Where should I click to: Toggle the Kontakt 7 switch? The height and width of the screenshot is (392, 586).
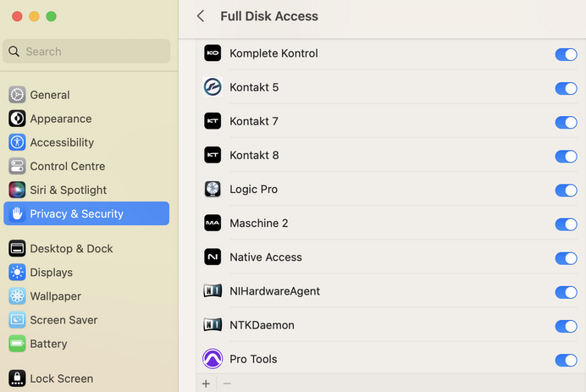tap(566, 122)
